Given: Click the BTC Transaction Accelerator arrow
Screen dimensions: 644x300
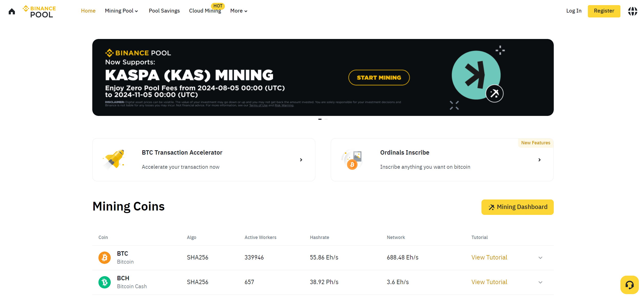Looking at the screenshot, I should [x=301, y=160].
